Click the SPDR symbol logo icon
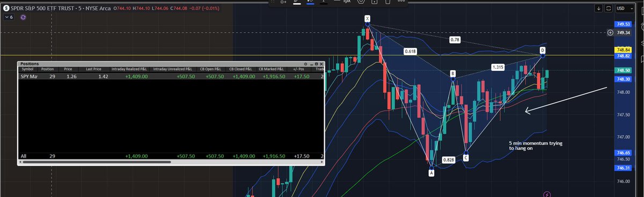This screenshot has height=197, width=644. pyautogui.click(x=6, y=9)
